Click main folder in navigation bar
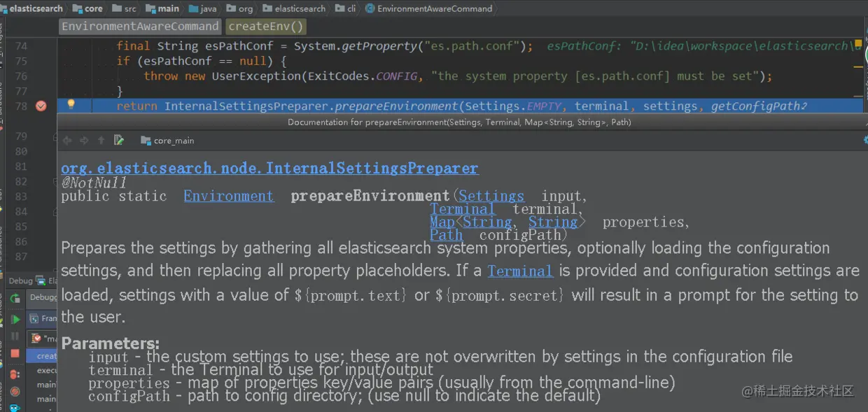The width and height of the screenshot is (868, 412). pyautogui.click(x=162, y=8)
